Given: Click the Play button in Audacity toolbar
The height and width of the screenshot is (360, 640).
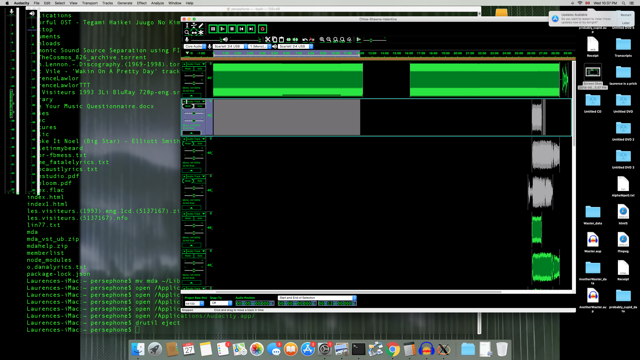Looking at the screenshot, I should (x=222, y=29).
